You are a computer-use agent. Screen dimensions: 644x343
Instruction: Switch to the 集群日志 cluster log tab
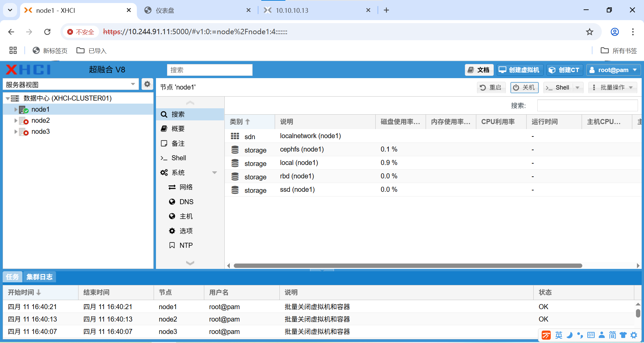[39, 277]
